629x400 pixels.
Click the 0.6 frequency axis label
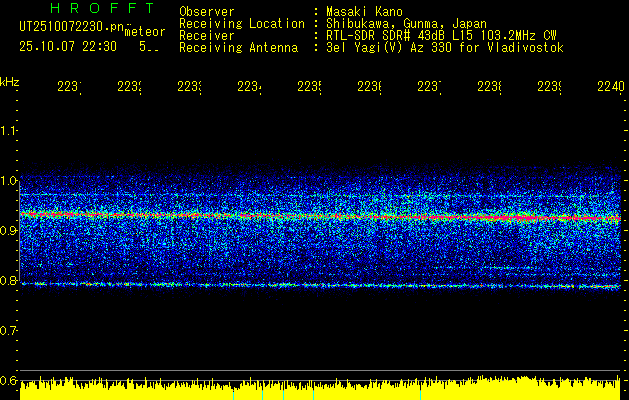click(8, 380)
